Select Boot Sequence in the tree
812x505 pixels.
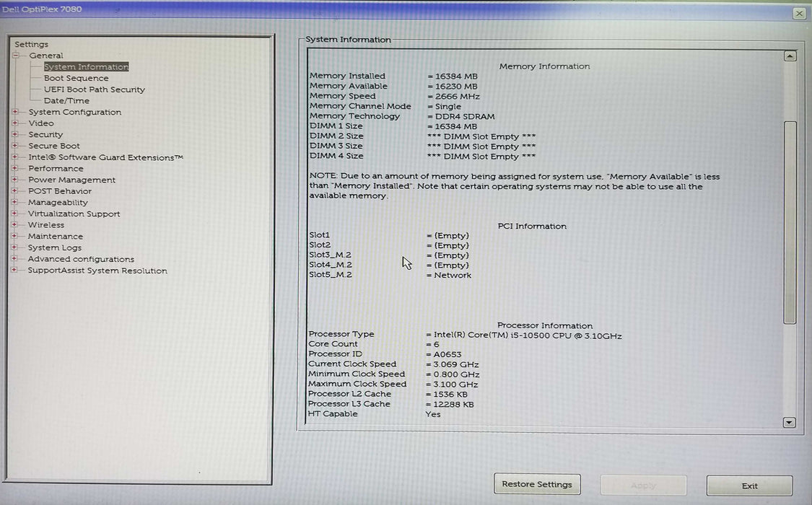[75, 78]
